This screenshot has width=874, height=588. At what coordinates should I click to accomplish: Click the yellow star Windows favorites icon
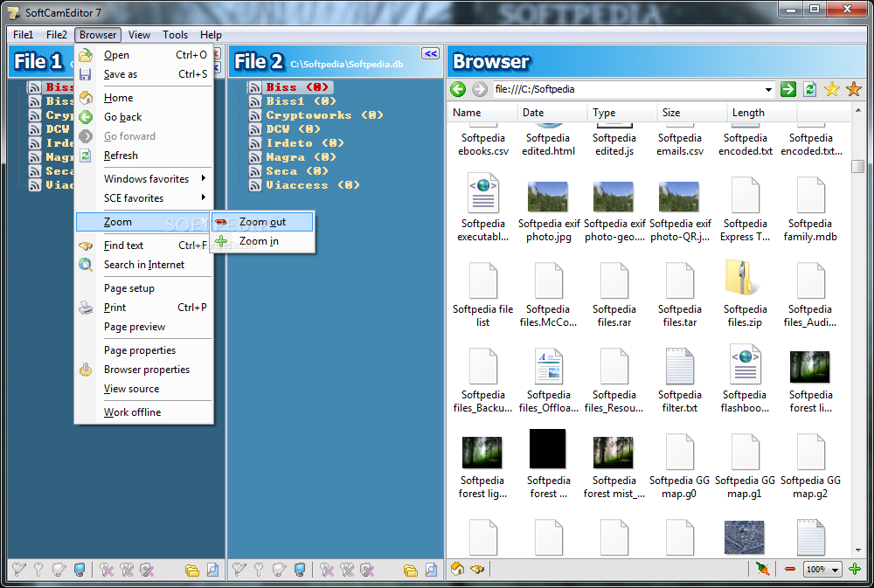[x=832, y=89]
